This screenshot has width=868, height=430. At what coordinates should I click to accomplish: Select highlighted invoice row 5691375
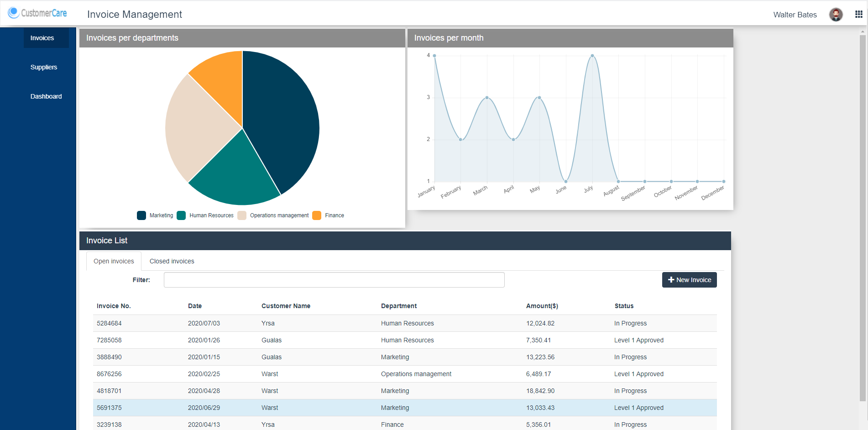(405, 408)
